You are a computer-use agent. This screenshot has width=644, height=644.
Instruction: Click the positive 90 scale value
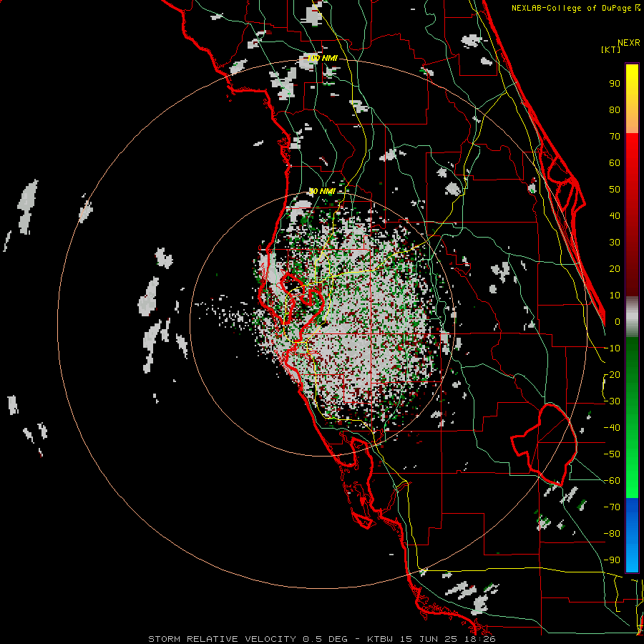(615, 84)
